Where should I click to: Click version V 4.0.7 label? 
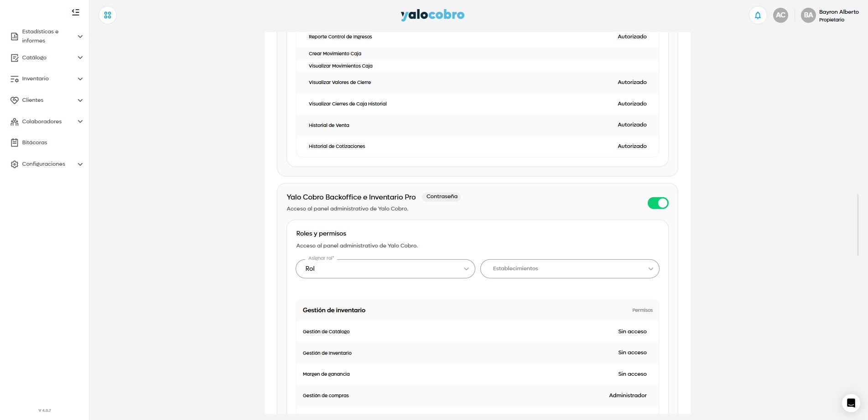45,410
